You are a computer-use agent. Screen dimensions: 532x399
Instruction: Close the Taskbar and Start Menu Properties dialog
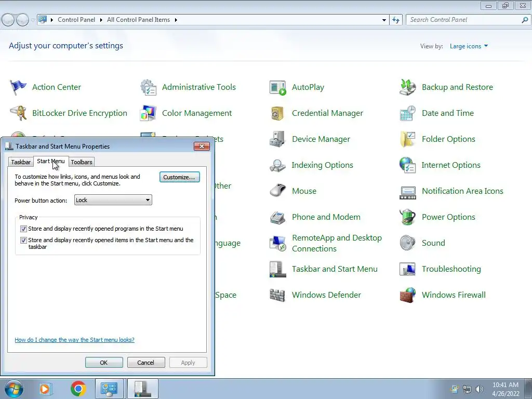coord(202,146)
